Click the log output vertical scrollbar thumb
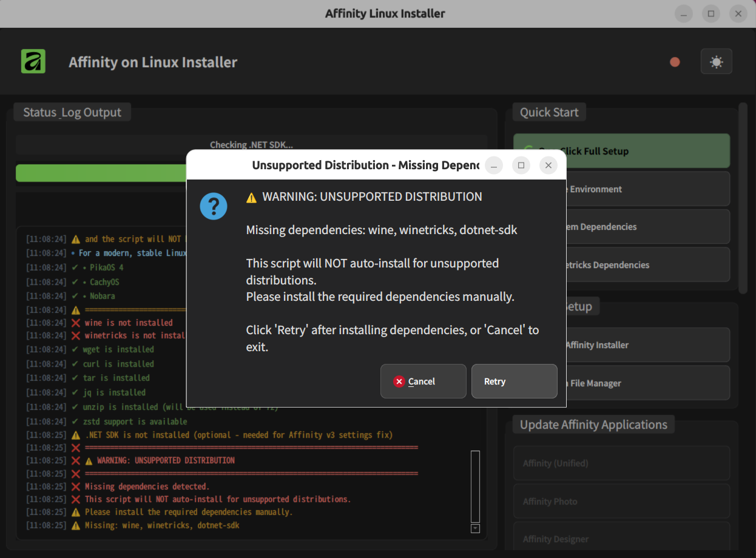Image resolution: width=756 pixels, height=558 pixels. (475, 486)
